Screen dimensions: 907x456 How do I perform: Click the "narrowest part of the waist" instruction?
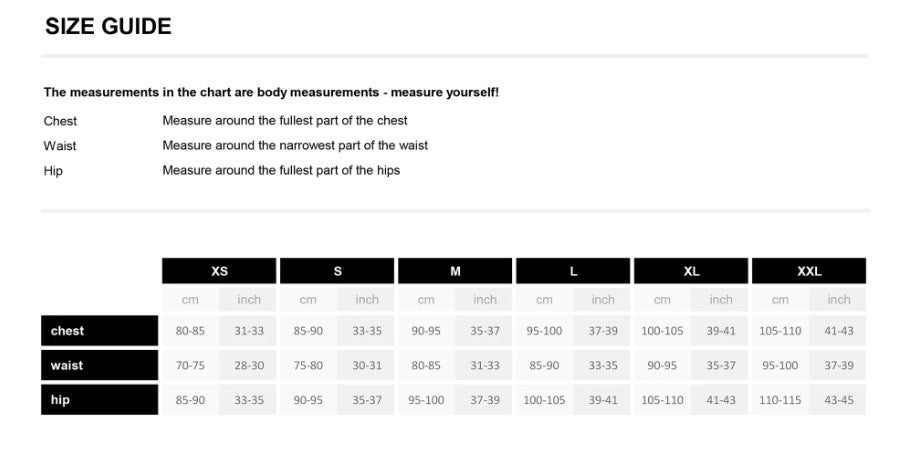tap(295, 146)
